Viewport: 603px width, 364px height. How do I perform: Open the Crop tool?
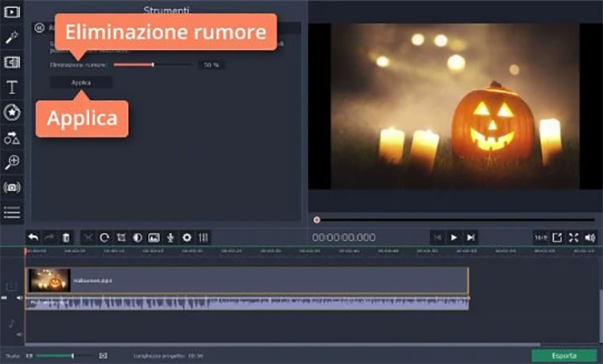(x=121, y=238)
